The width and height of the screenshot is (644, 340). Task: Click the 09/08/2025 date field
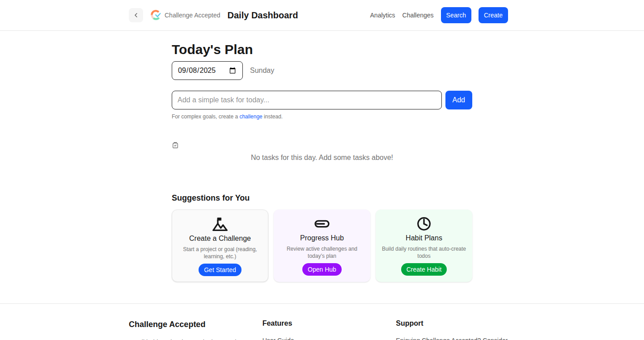tap(207, 71)
